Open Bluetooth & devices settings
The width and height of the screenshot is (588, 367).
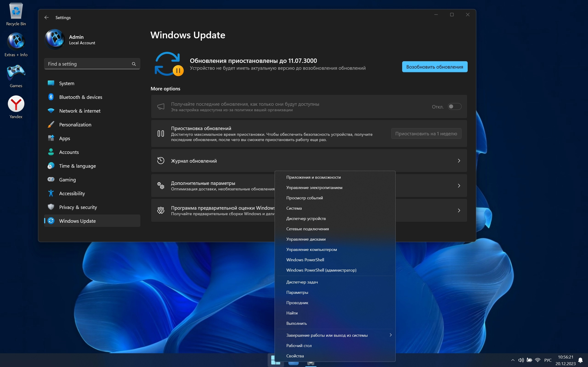coord(80,97)
